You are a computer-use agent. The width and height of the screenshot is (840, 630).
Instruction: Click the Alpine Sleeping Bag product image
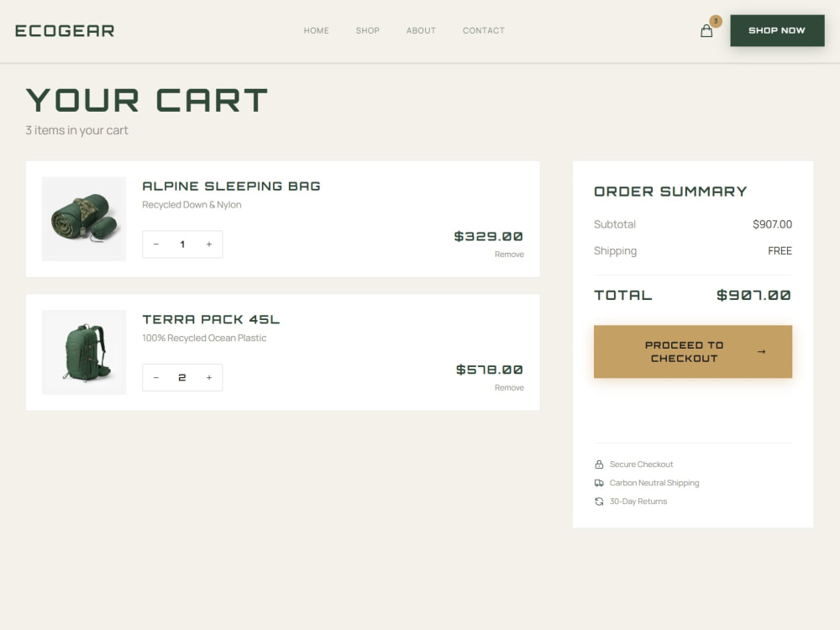tap(84, 219)
